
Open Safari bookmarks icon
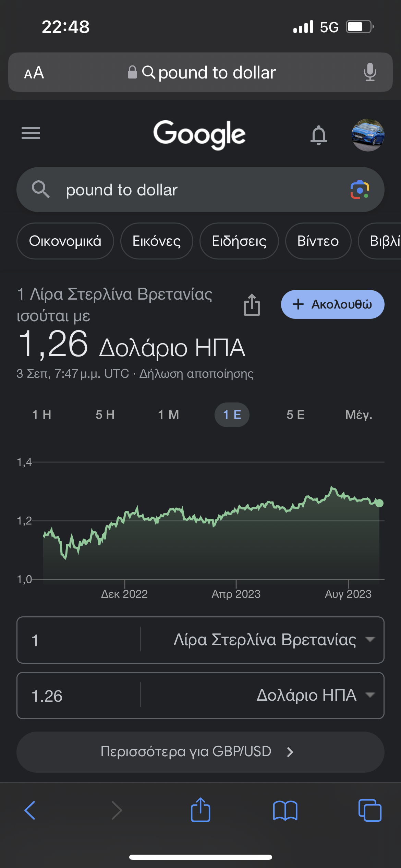[x=285, y=811]
